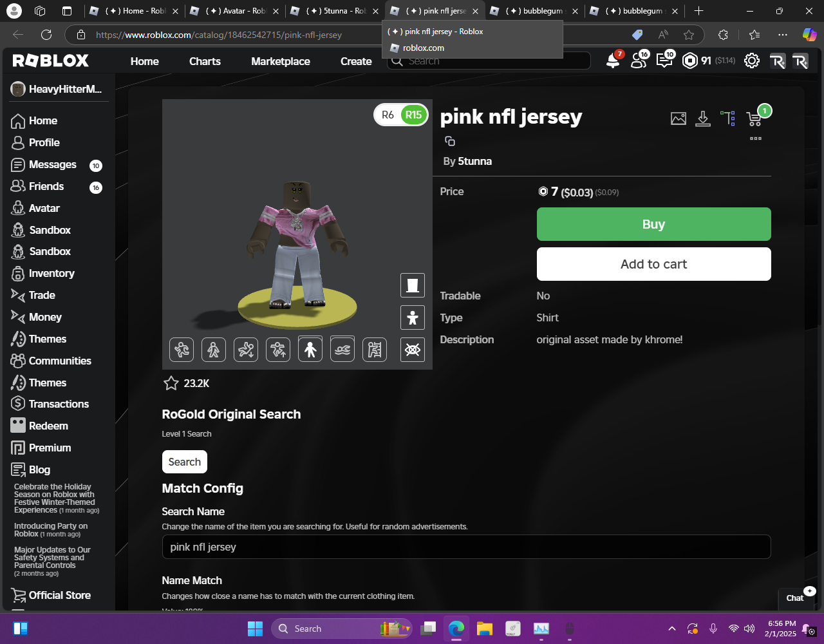Click the mannequin torso preview icon
Viewport: 824px width, 644px height.
tap(413, 285)
